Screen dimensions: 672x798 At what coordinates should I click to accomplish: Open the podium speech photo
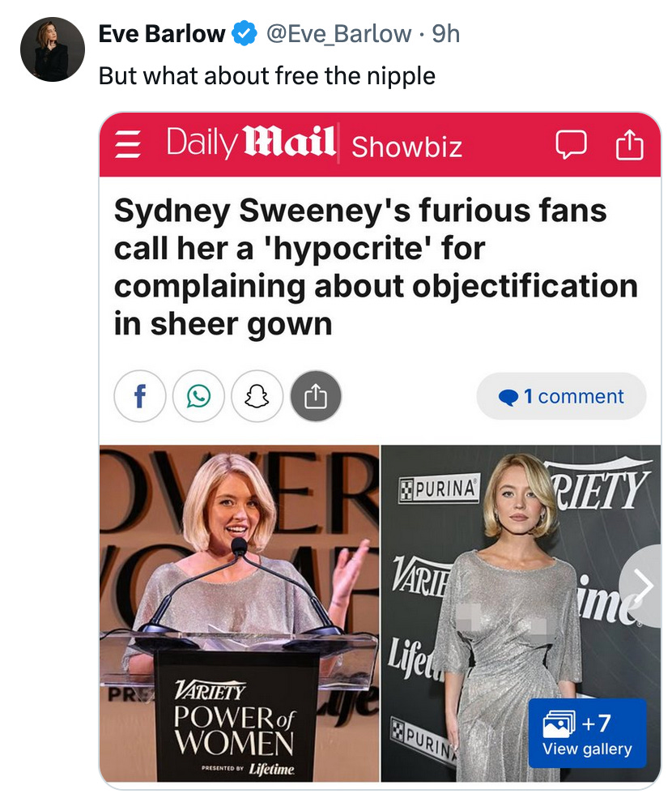[239, 613]
